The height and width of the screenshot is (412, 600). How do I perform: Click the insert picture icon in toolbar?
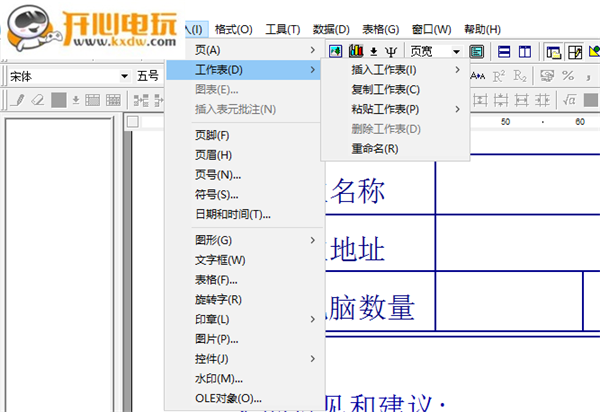335,51
